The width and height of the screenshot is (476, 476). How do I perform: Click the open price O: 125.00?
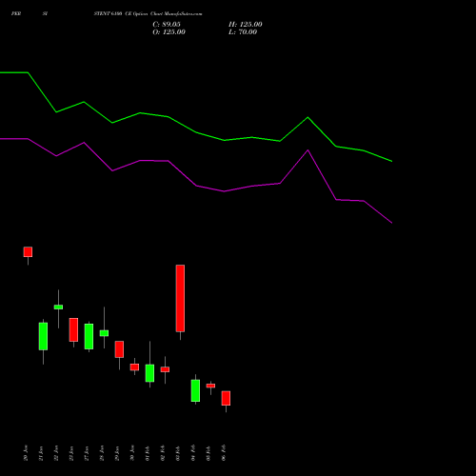(169, 32)
